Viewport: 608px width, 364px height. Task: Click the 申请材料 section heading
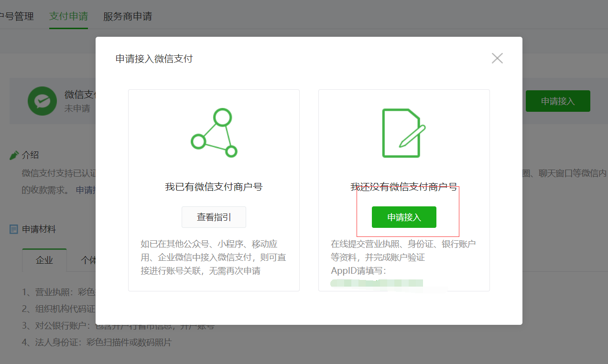tap(39, 229)
